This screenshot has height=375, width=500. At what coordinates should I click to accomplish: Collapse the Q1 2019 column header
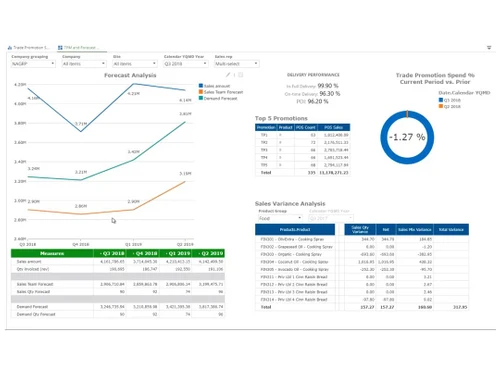pyautogui.click(x=176, y=253)
